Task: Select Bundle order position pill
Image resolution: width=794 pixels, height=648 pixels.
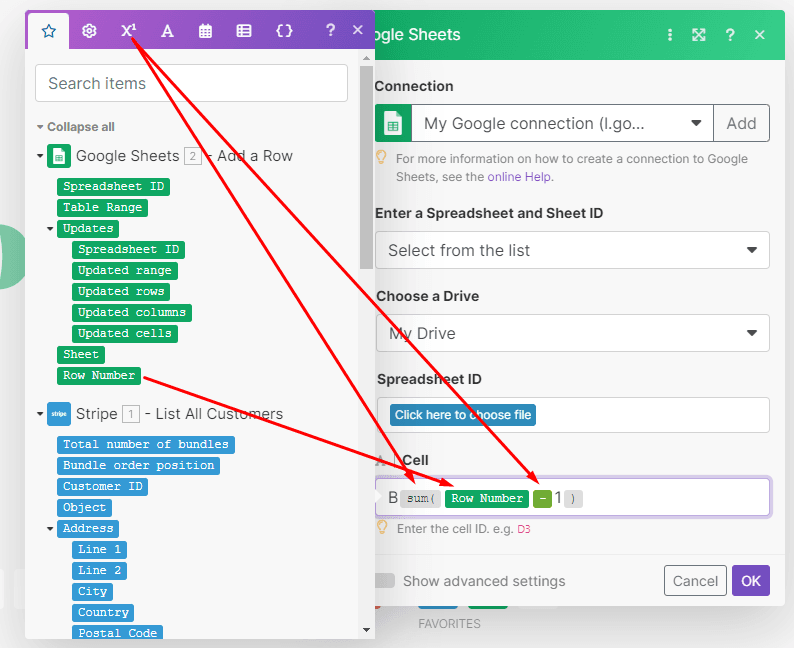Action: click(138, 466)
